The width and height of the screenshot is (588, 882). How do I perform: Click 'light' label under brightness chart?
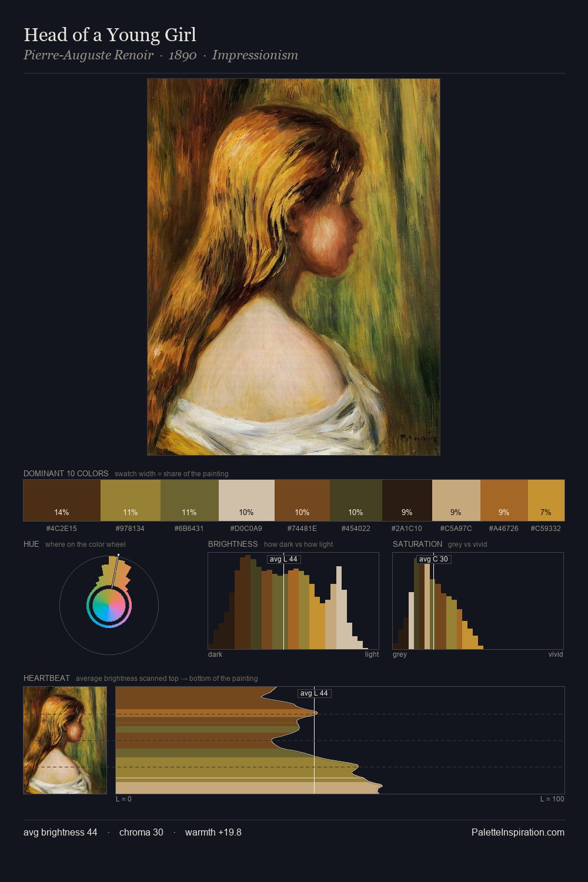tap(372, 654)
